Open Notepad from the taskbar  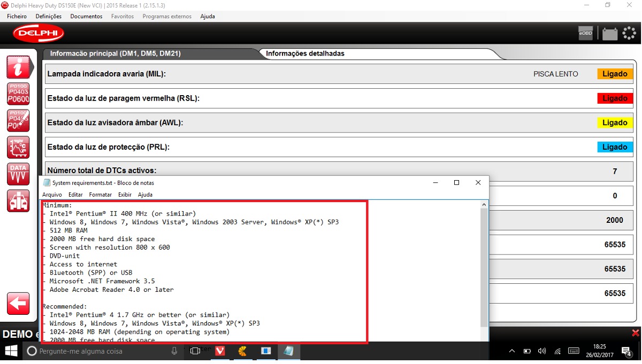point(289,351)
